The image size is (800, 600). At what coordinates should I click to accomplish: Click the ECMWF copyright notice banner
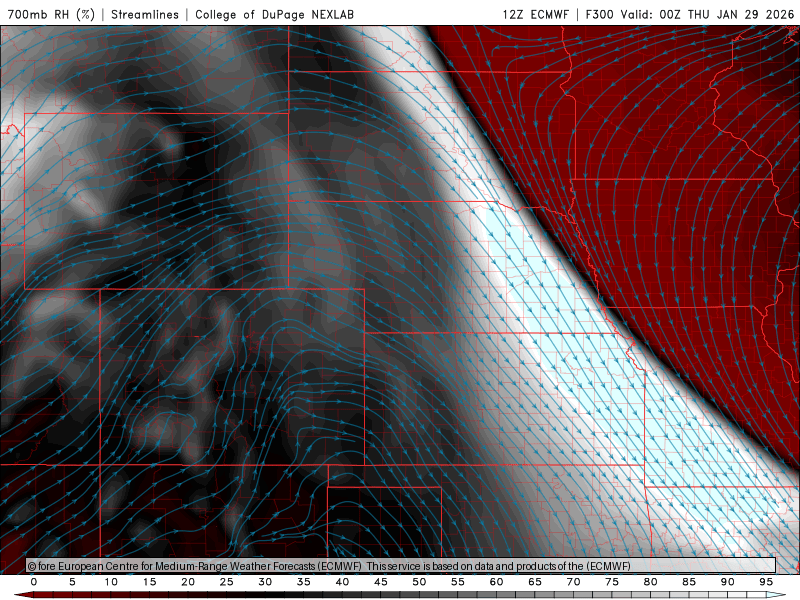point(401,566)
